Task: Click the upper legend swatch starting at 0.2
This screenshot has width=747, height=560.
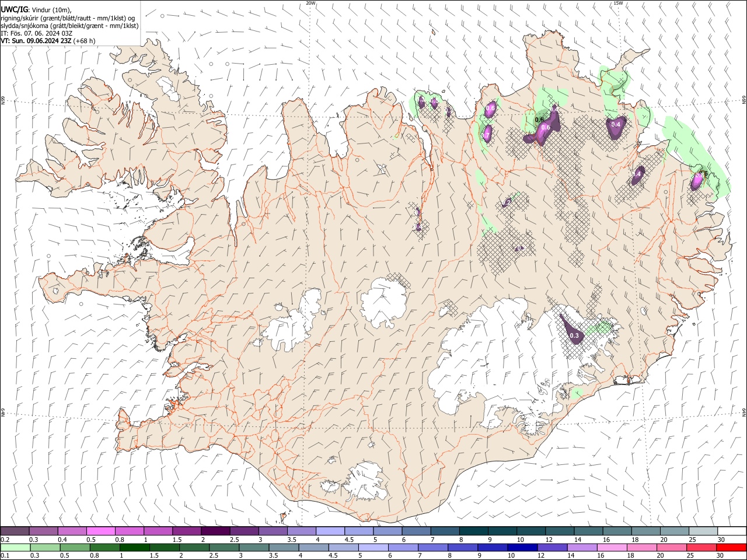Action: pos(15,531)
